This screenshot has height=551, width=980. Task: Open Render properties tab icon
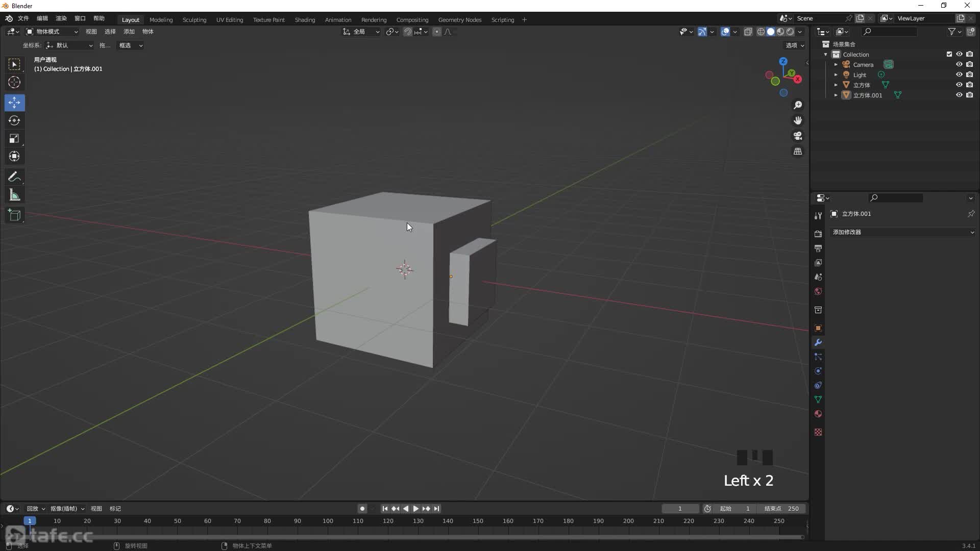click(818, 234)
